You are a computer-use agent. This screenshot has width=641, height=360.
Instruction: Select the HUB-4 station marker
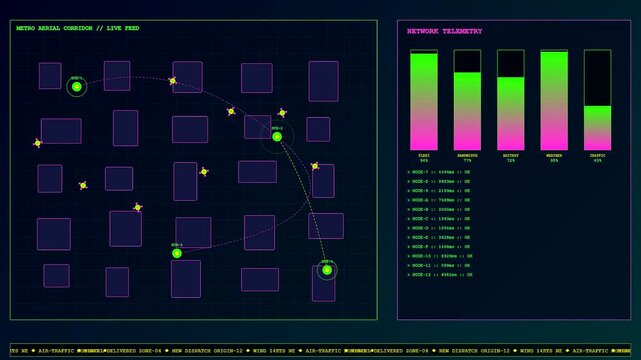point(327,270)
